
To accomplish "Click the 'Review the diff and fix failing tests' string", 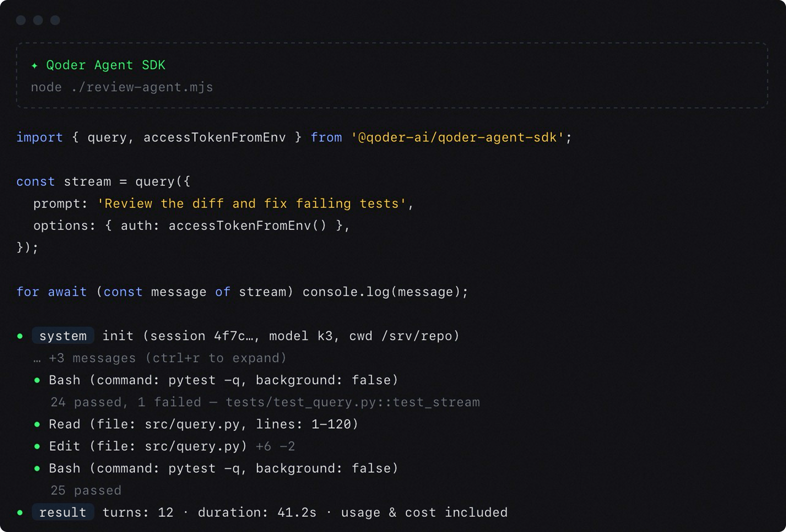I will pos(252,204).
